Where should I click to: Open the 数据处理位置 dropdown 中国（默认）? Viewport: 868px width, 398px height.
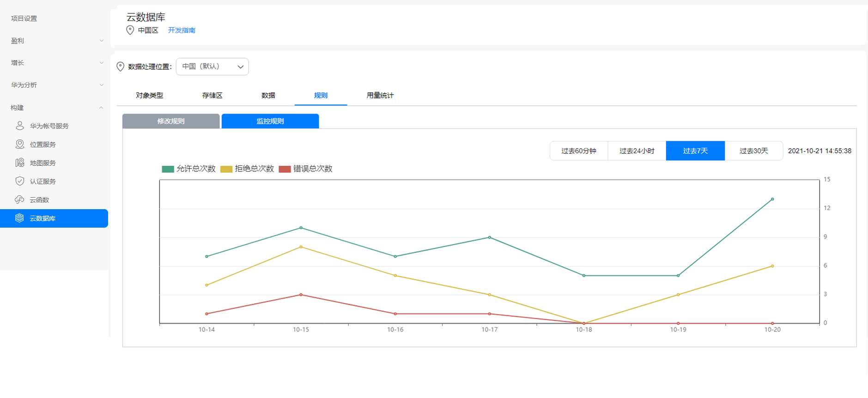point(212,66)
